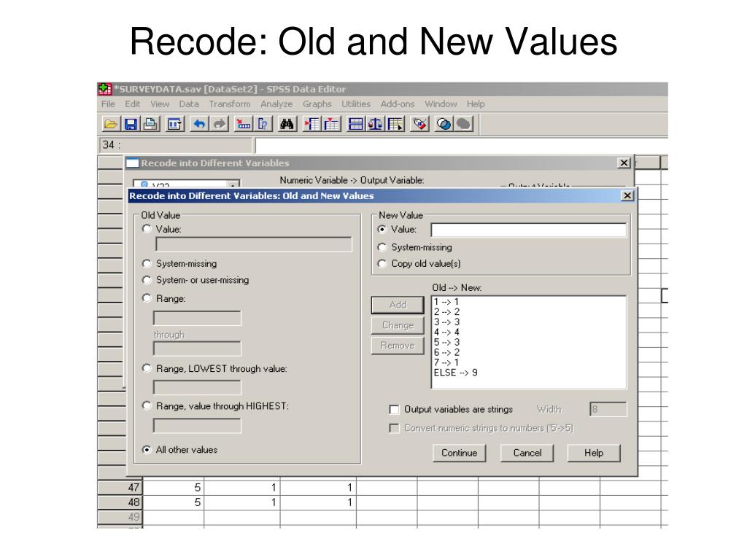
Task: Select the Copy old value(s) radio button
Action: tap(382, 263)
